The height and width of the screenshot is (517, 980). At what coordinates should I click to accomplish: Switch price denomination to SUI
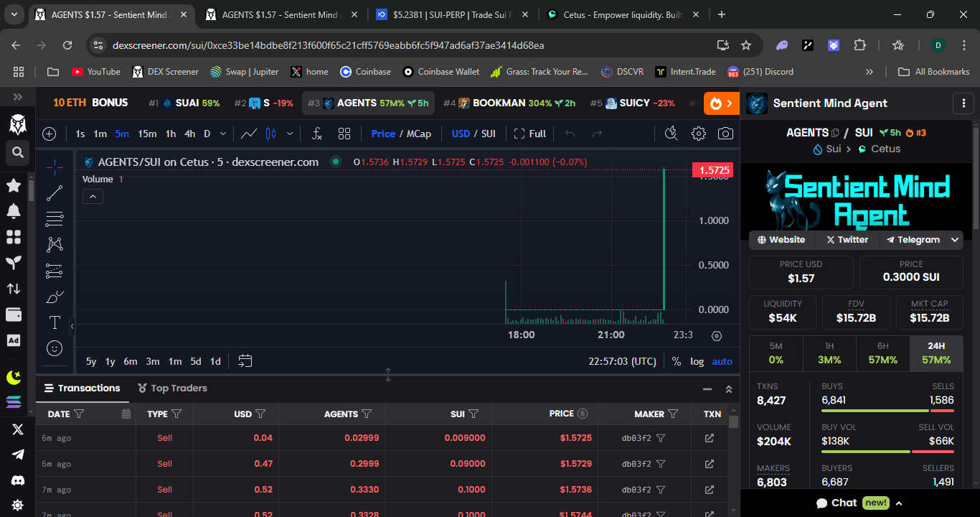(x=489, y=134)
